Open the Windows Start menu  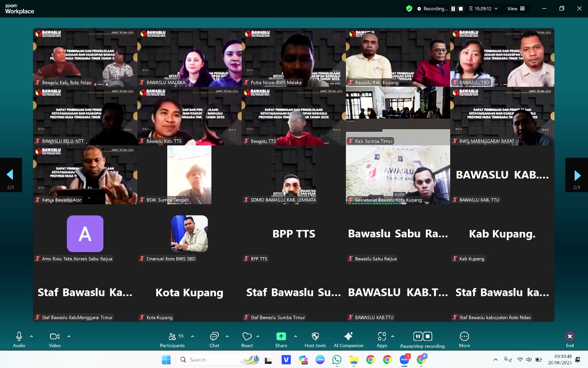[166, 360]
